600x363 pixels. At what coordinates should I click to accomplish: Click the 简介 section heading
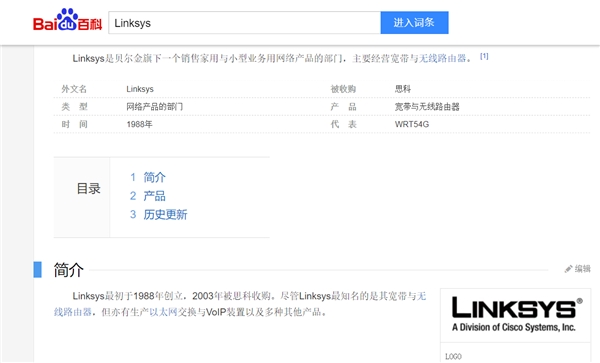[x=68, y=270]
